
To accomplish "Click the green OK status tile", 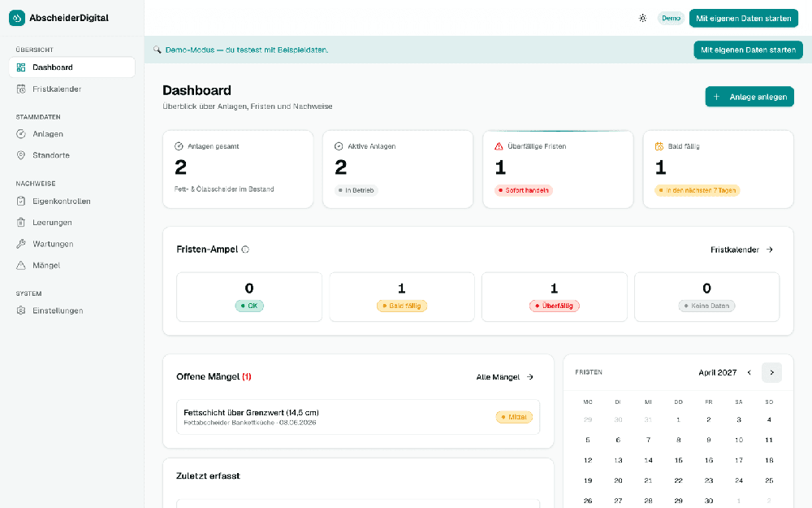I will [x=249, y=297].
